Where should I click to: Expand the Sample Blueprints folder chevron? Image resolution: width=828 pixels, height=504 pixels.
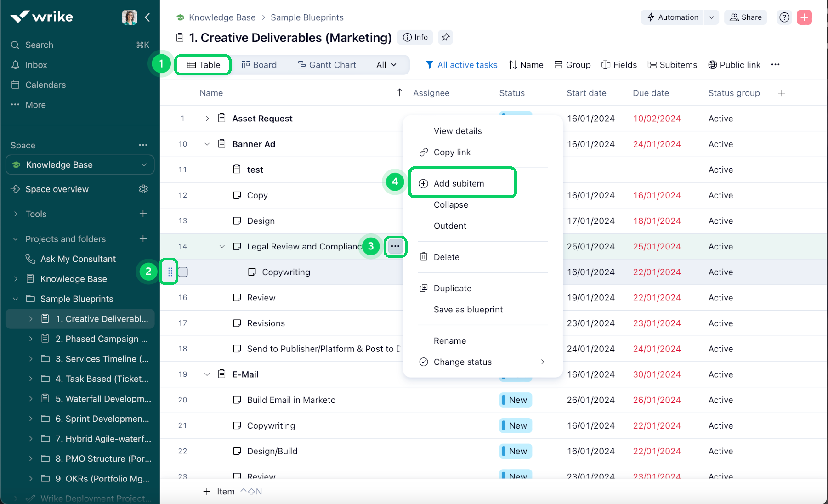(16, 299)
